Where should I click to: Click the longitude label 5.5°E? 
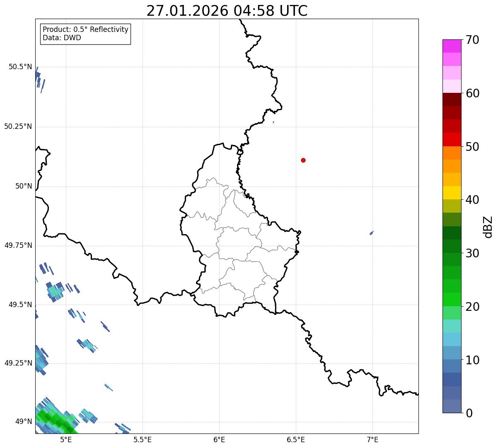click(143, 440)
